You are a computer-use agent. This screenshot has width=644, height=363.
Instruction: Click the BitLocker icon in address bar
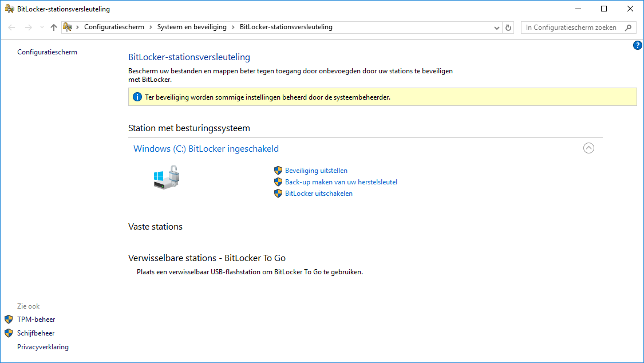pyautogui.click(x=68, y=27)
